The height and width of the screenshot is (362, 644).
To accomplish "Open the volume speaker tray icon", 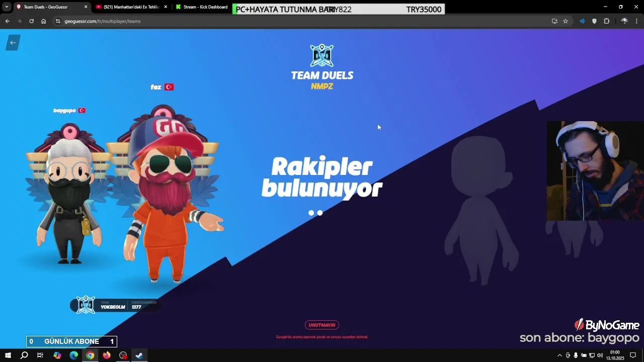I will [600, 355].
